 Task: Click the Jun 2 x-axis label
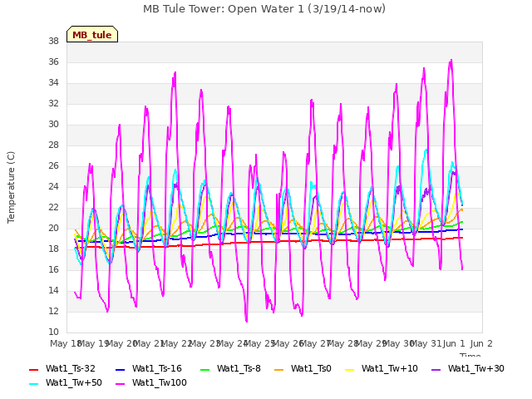(481, 343)
